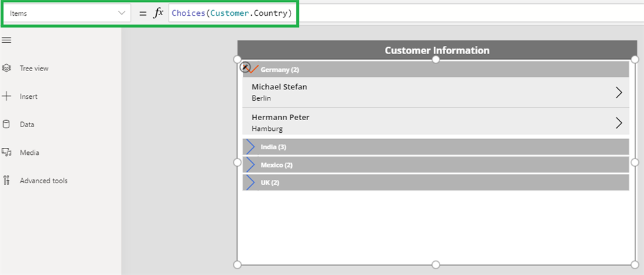Open Michael Stefan details arrow
644x275 pixels.
tap(619, 93)
